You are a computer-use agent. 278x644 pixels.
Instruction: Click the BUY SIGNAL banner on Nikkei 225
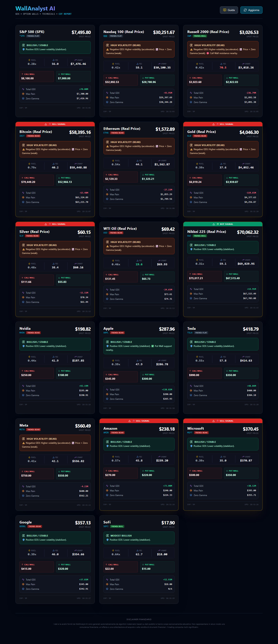pos(223,224)
